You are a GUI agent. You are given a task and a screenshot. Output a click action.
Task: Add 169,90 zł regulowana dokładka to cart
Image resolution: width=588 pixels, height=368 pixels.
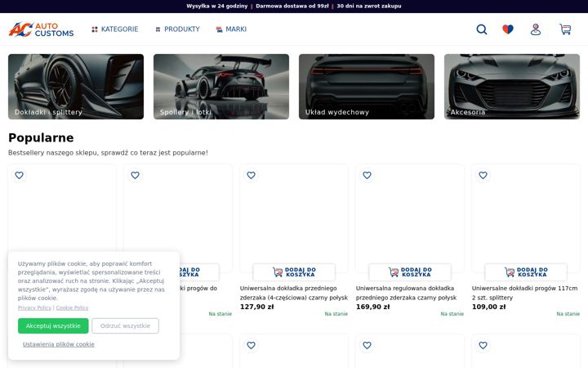410,272
